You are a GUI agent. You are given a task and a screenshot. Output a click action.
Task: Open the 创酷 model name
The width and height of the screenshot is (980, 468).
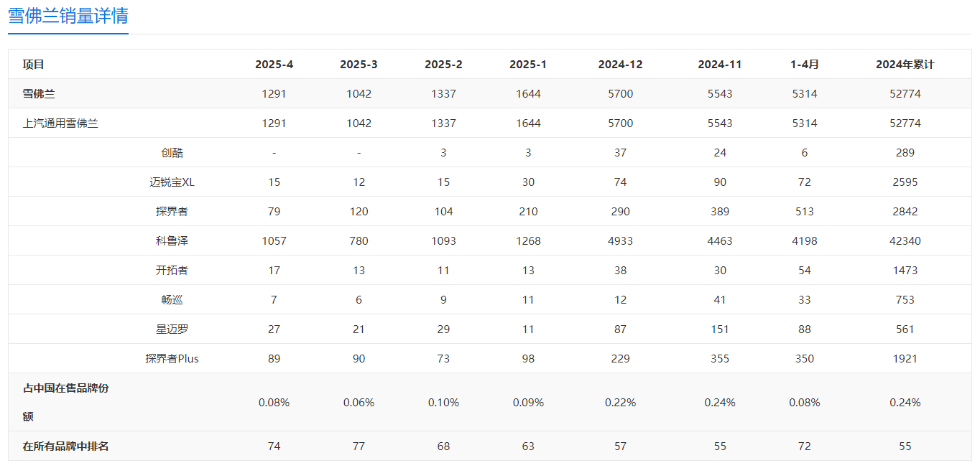172,153
